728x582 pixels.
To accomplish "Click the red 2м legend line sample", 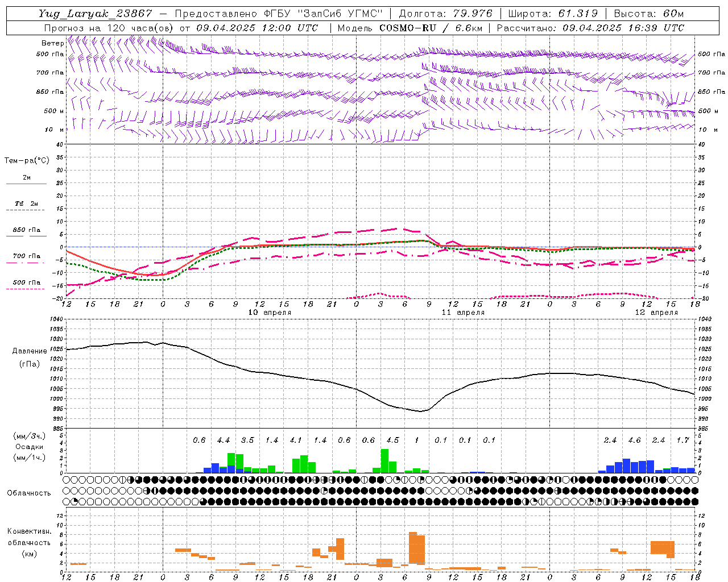I will [x=26, y=184].
